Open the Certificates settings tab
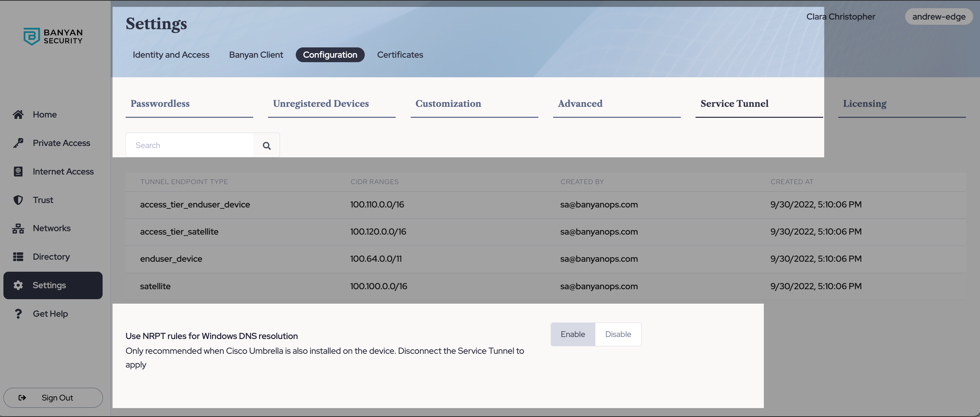The height and width of the screenshot is (417, 980). coord(400,55)
